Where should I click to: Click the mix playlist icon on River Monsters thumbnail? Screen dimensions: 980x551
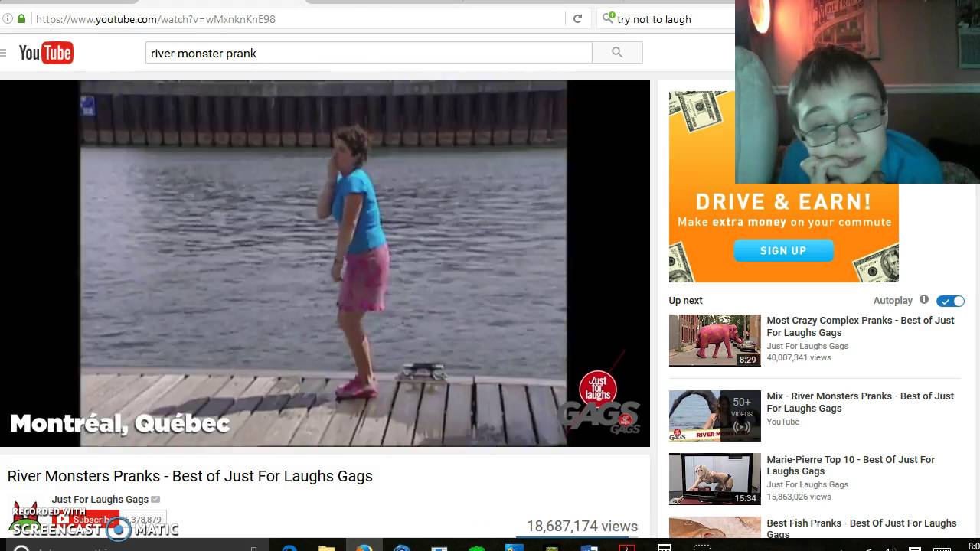click(742, 427)
